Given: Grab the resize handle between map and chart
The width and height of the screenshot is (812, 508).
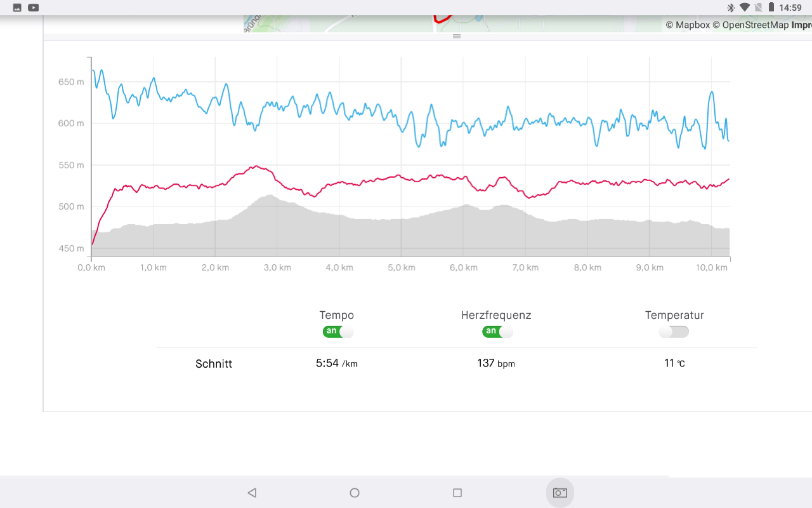Looking at the screenshot, I should tap(456, 36).
